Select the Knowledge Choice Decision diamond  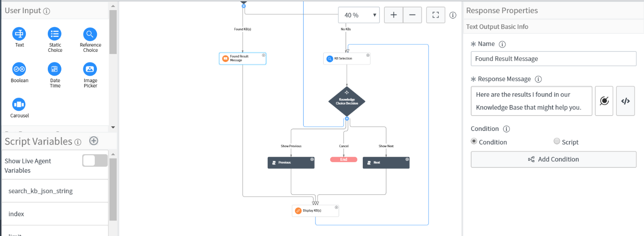[x=347, y=102]
